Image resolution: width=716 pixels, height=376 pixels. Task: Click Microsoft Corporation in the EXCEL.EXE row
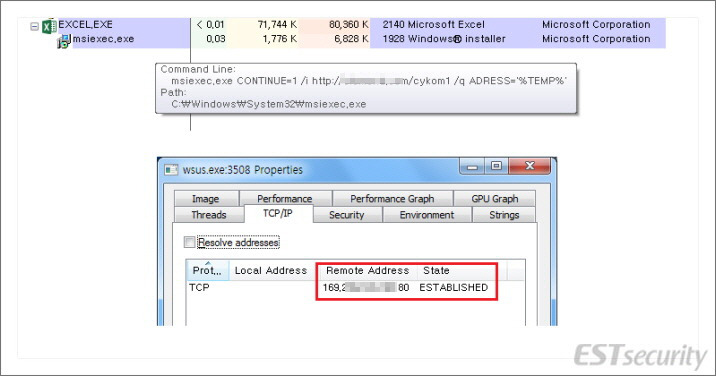(x=596, y=25)
